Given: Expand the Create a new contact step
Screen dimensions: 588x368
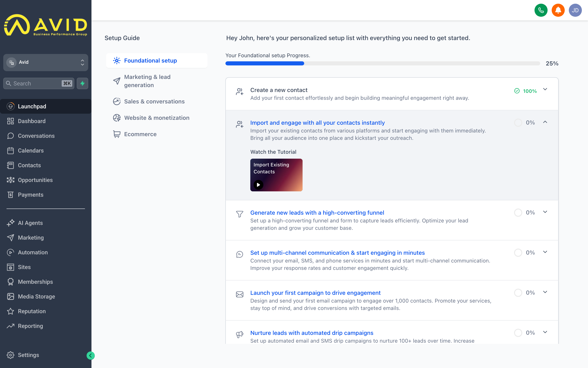Looking at the screenshot, I should (x=545, y=89).
